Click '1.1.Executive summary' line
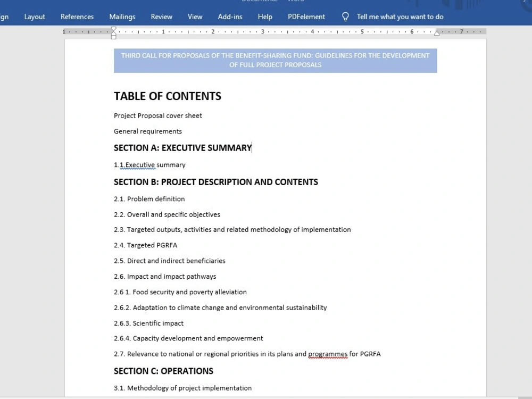 point(149,165)
